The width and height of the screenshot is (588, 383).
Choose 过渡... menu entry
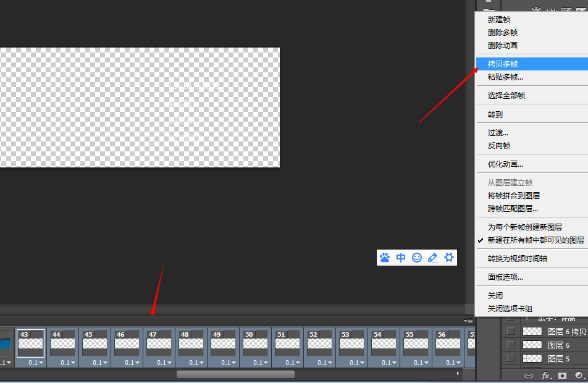pos(532,133)
